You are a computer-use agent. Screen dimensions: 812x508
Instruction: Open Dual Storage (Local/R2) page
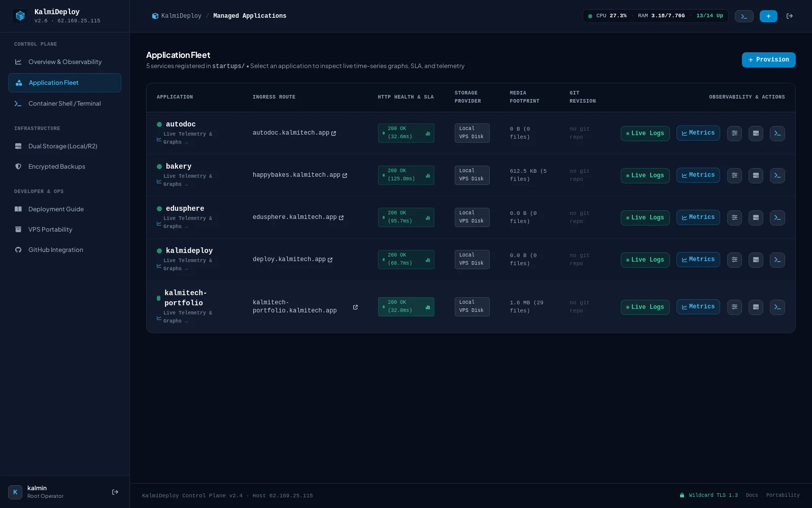(x=64, y=146)
